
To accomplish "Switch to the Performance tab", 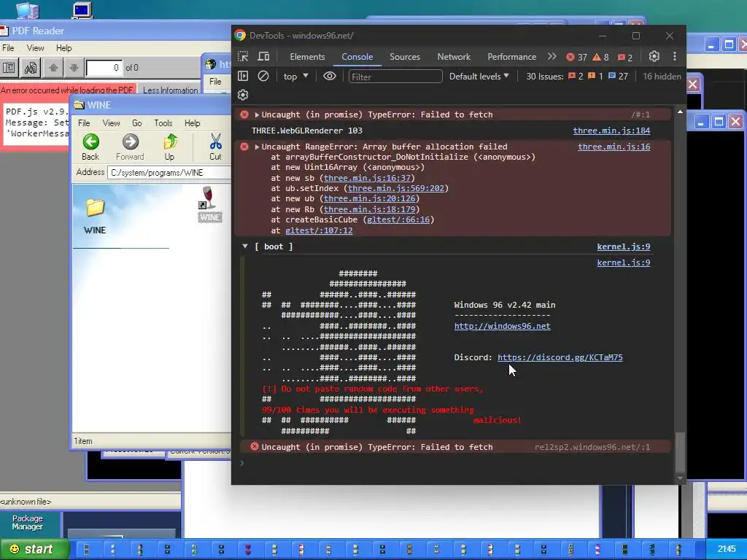I will [511, 57].
